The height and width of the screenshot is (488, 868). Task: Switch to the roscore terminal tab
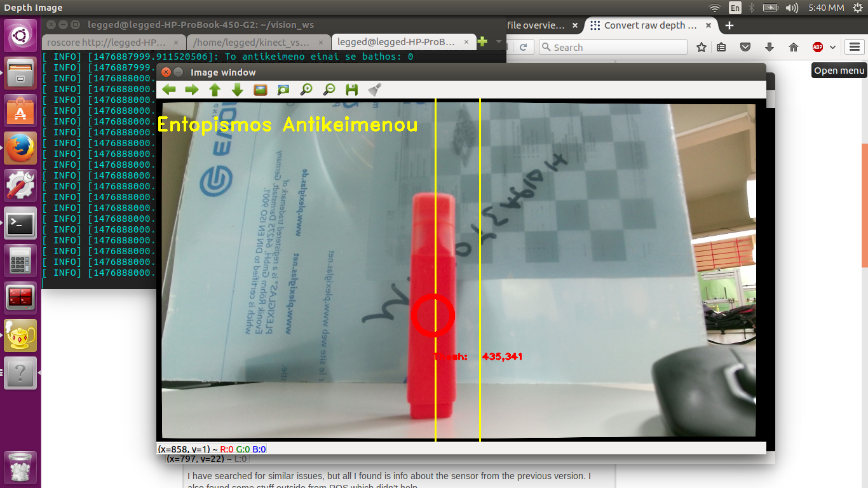tap(114, 42)
